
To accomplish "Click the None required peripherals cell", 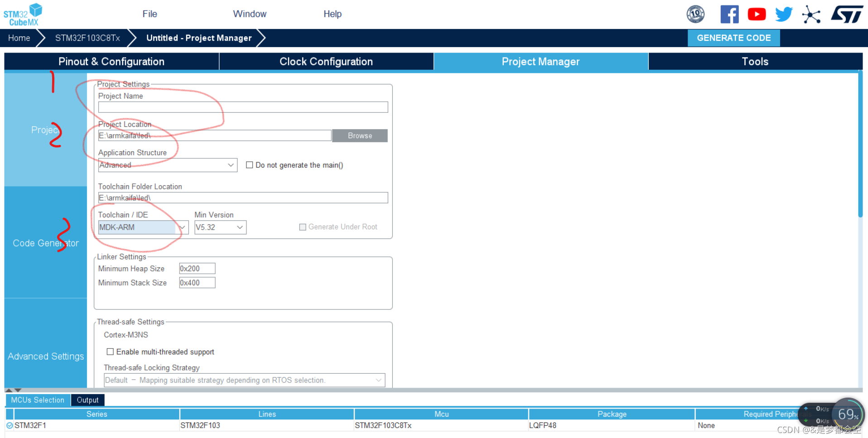I will (x=706, y=425).
